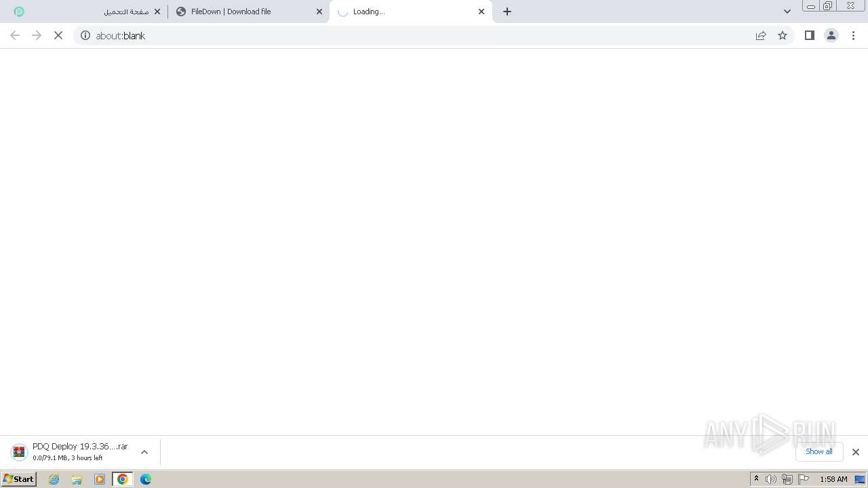The image size is (868, 488).
Task: Open Windows Media Player from taskbar
Action: coord(100,479)
